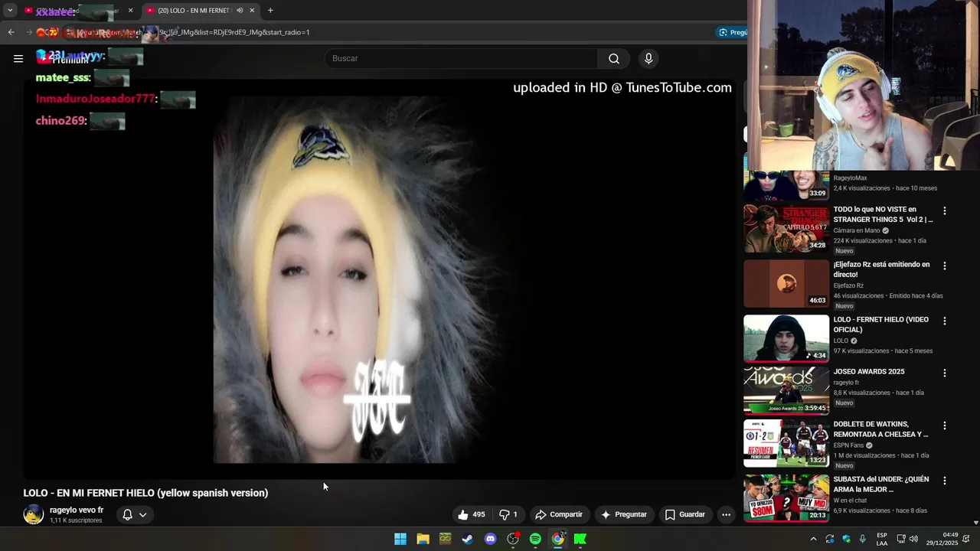Viewport: 980px width, 551px height.
Task: Close the LOLO - EN MI FERNET tab
Action: click(252, 10)
